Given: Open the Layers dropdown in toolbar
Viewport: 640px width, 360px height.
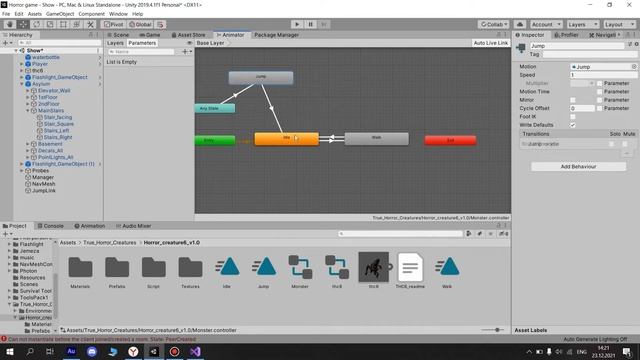Looking at the screenshot, I should point(582,24).
